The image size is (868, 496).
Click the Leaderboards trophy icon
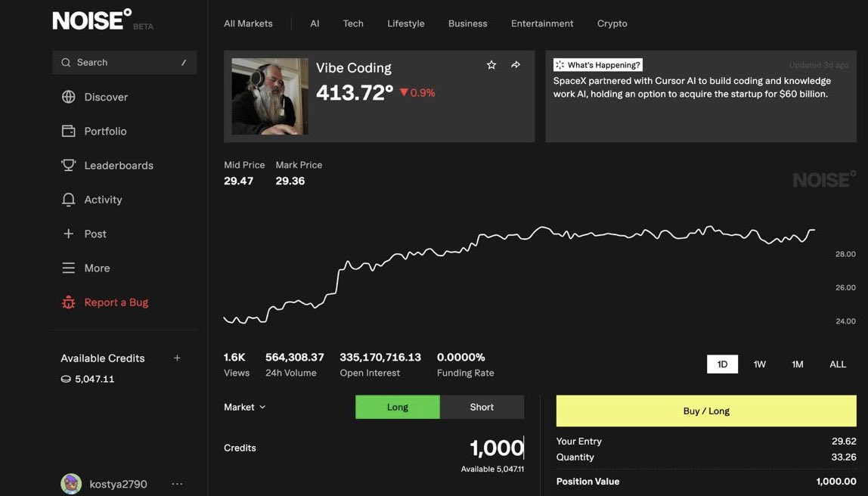click(69, 165)
